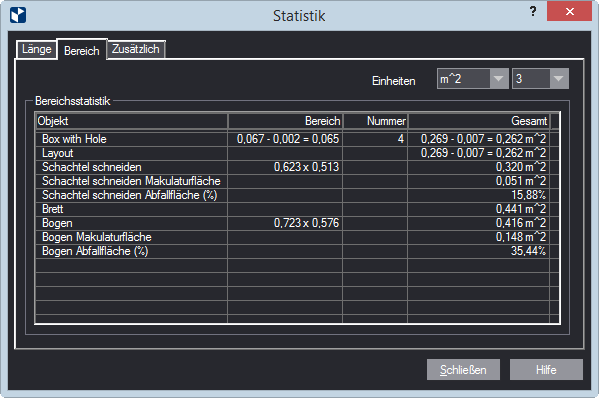Click the Bereich column header
Viewport: 599px width, 398px height.
tap(285, 121)
